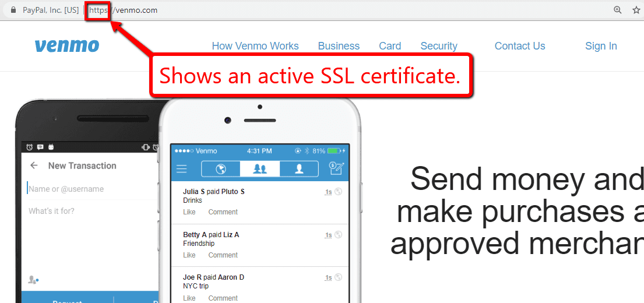Click the globe icon on Betty A post

(x=339, y=235)
